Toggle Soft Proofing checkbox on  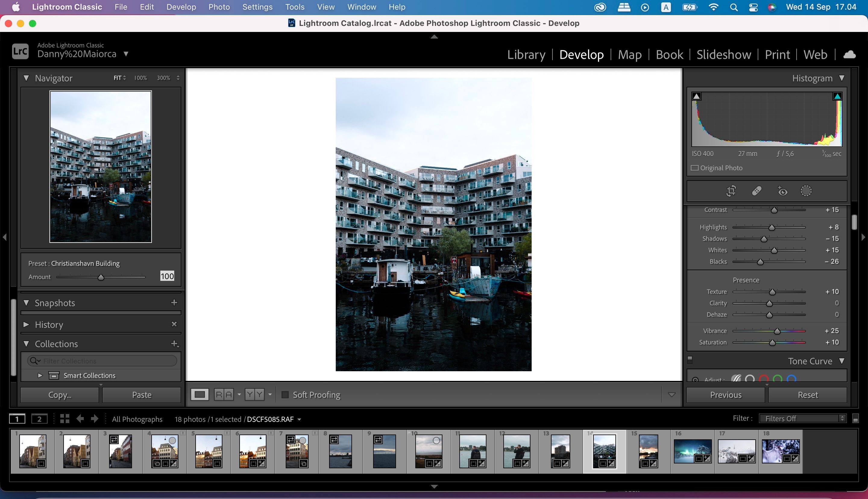point(284,395)
